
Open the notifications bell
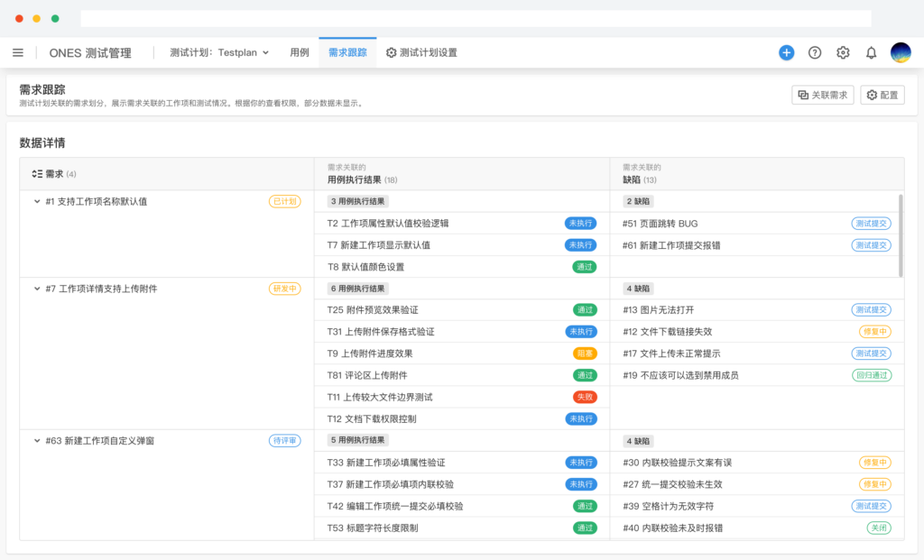(x=871, y=52)
